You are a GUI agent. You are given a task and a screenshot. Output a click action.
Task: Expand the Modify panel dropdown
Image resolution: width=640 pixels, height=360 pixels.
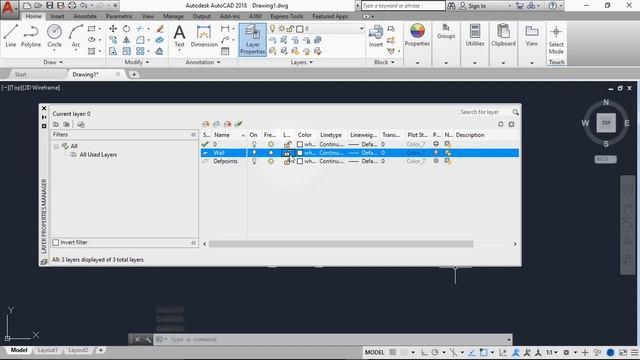[x=137, y=62]
